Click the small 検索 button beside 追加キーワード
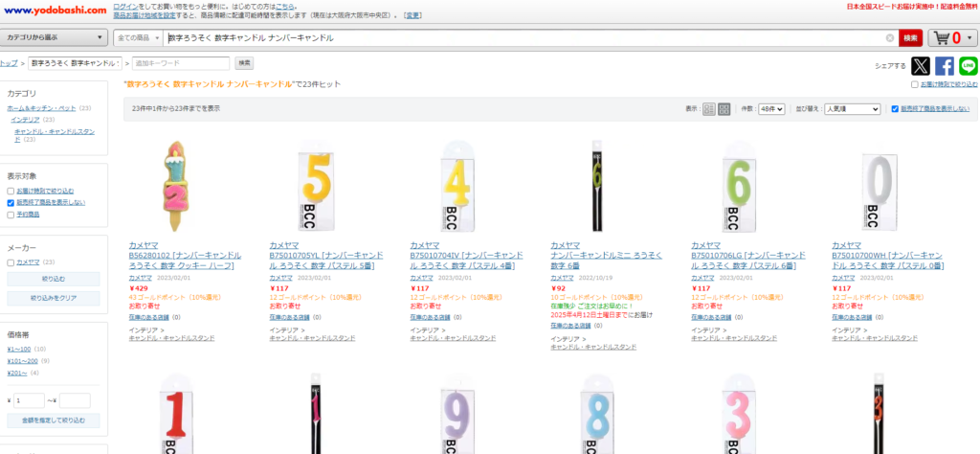The height and width of the screenshot is (454, 980). tap(244, 63)
